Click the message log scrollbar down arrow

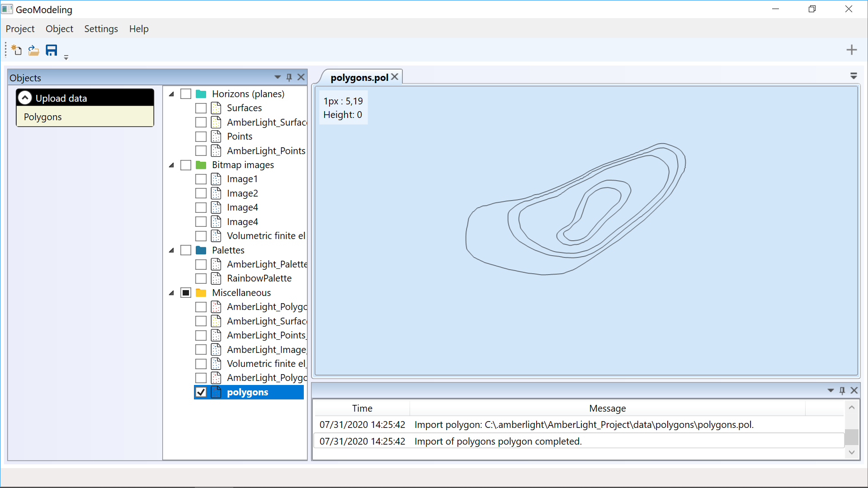[x=852, y=452]
